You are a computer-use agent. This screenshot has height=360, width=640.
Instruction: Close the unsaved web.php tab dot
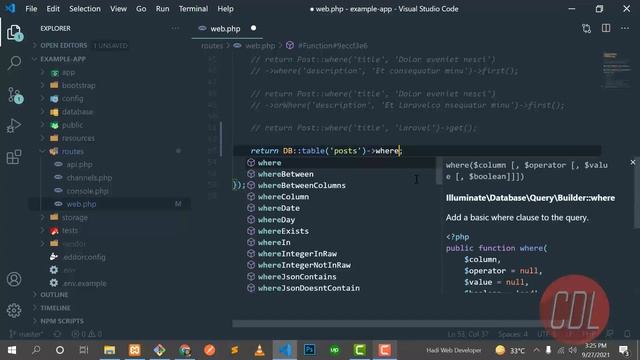tap(253, 28)
